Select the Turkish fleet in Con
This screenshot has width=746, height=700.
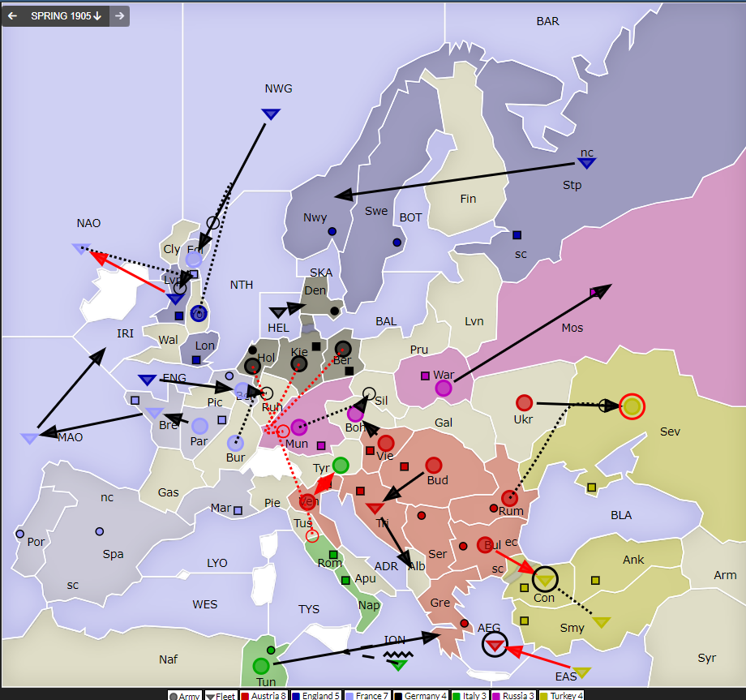[545, 579]
